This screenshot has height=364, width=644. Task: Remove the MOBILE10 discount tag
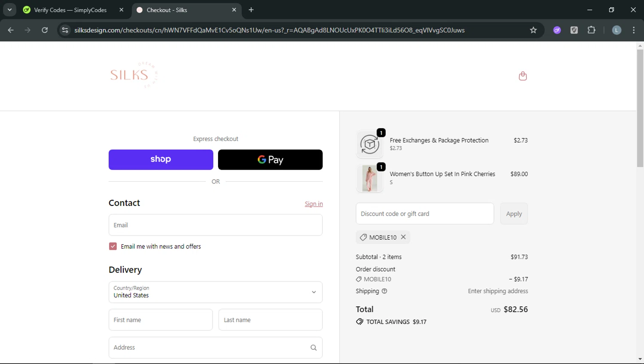(403, 237)
